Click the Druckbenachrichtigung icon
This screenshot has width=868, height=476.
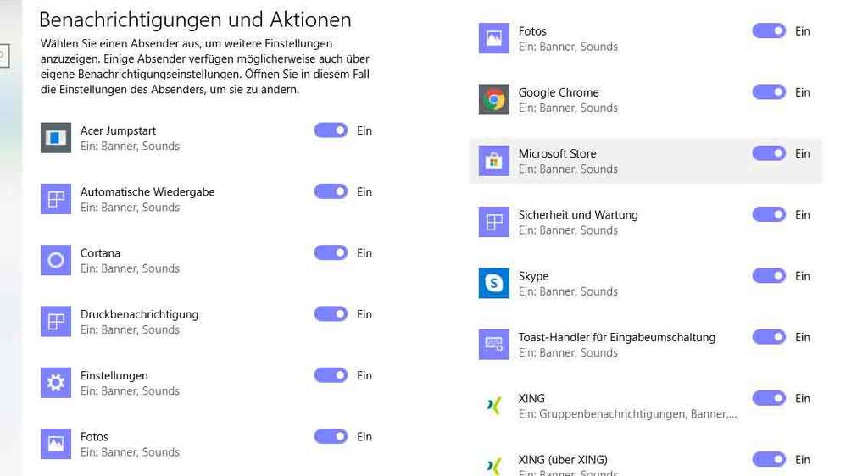(x=56, y=322)
